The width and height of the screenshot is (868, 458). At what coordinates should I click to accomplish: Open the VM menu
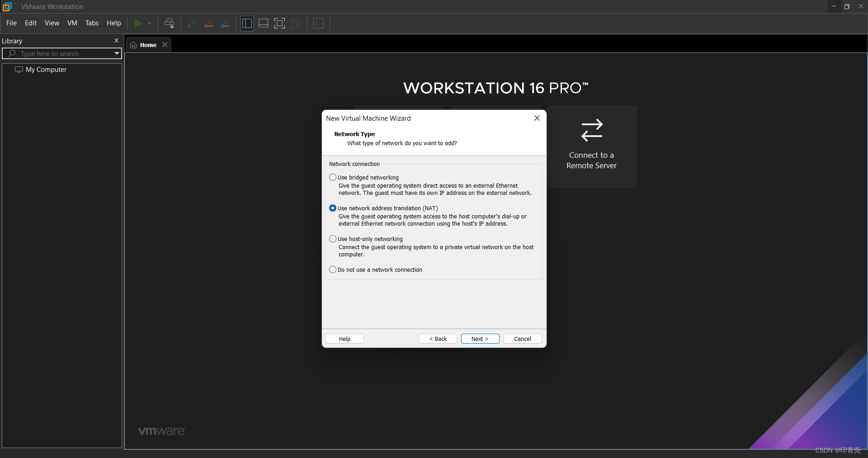pyautogui.click(x=72, y=23)
